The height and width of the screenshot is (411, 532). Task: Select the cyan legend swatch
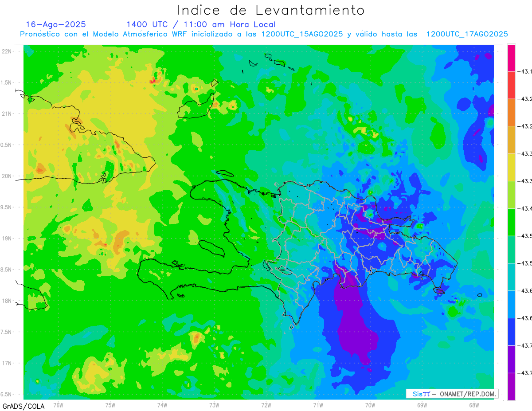(511, 277)
